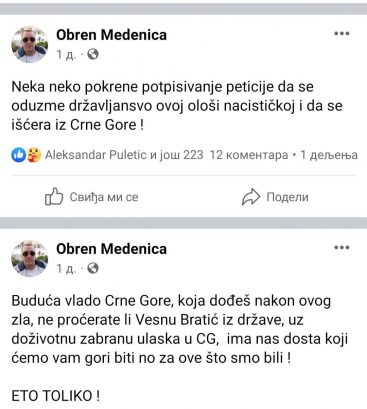Screen dimensions: 367x409
Task: Open three-dot menu on first post
Action: (342, 34)
